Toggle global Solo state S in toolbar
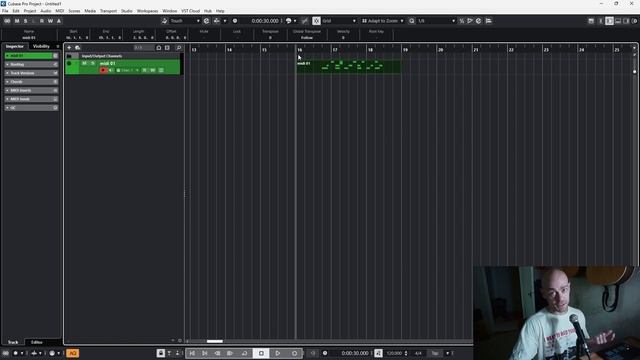The height and width of the screenshot is (360, 640). [x=25, y=21]
